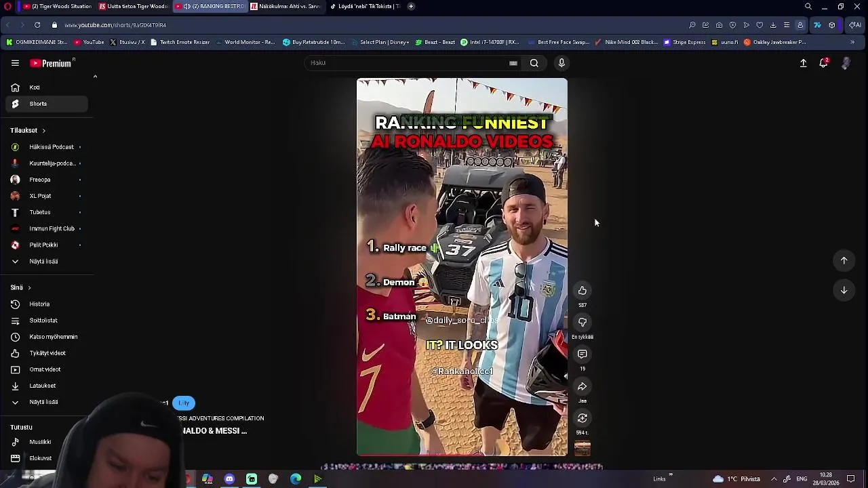Expand the bookmarks bar overflow chevron
This screenshot has width=868, height=488.
point(852,42)
